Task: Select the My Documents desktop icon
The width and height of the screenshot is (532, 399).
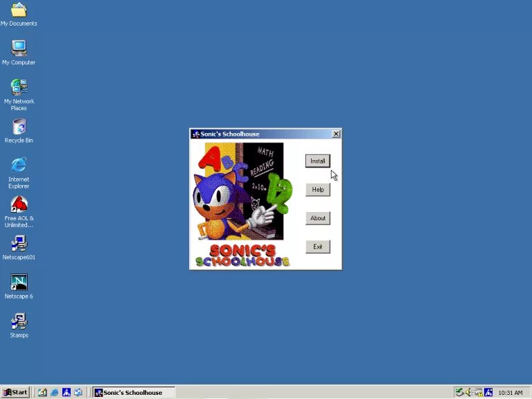Action: (x=19, y=15)
